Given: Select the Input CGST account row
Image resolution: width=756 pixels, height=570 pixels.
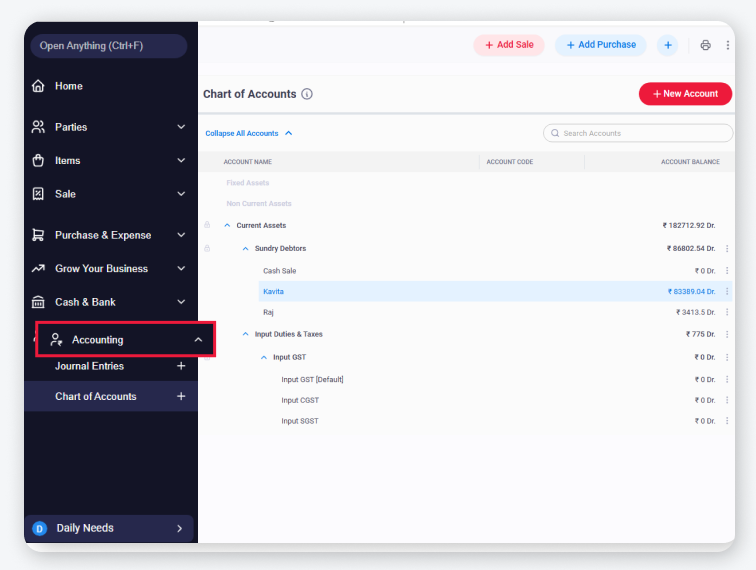Looking at the screenshot, I should click(x=505, y=400).
